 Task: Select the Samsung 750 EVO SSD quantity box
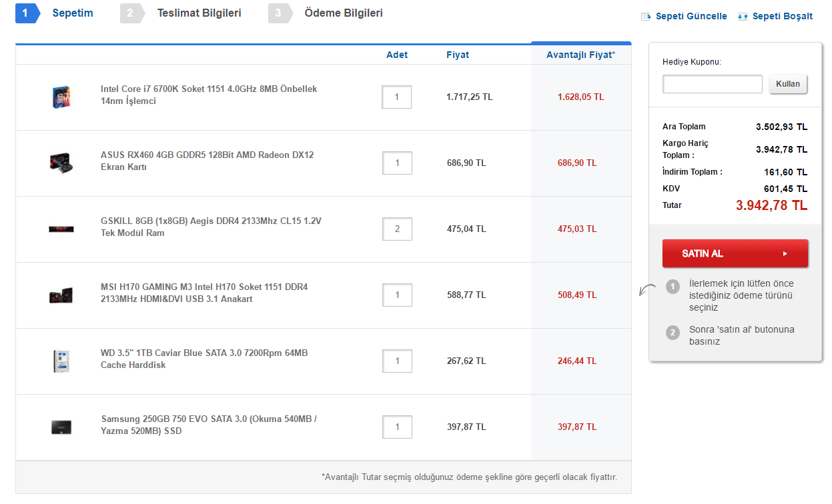397,427
